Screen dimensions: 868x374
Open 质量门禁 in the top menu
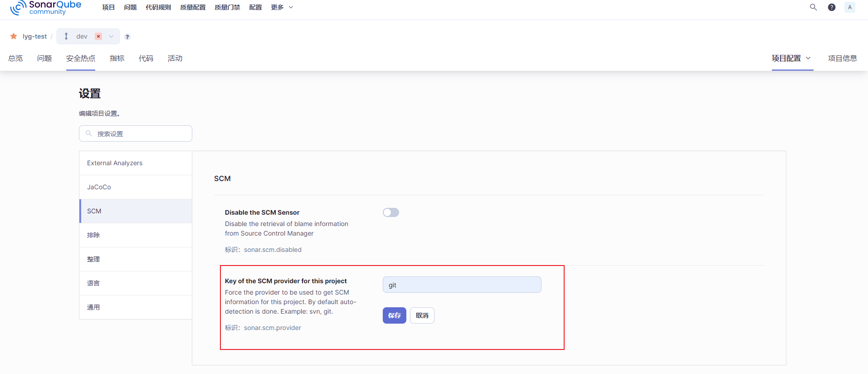227,7
